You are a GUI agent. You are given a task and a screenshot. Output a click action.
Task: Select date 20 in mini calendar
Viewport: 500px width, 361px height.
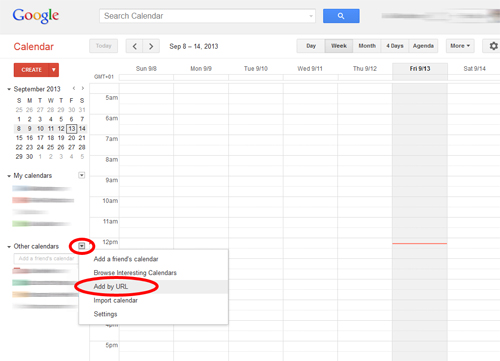coord(72,138)
